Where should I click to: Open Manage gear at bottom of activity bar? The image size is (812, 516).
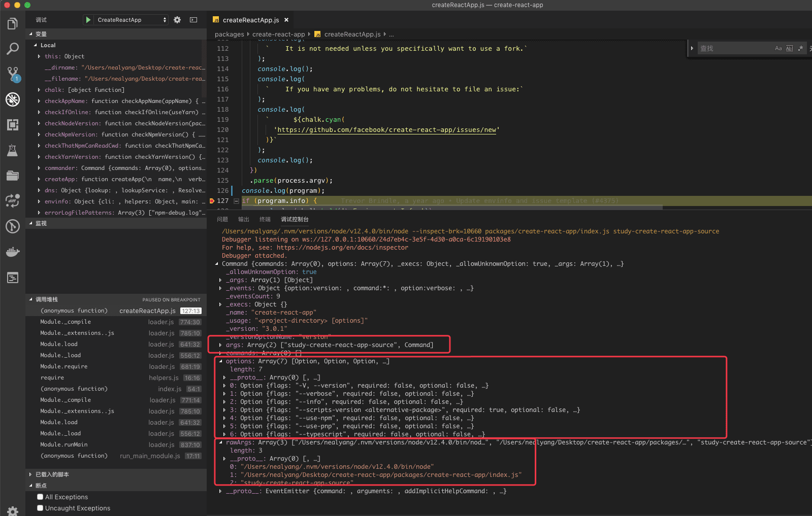pos(13,511)
